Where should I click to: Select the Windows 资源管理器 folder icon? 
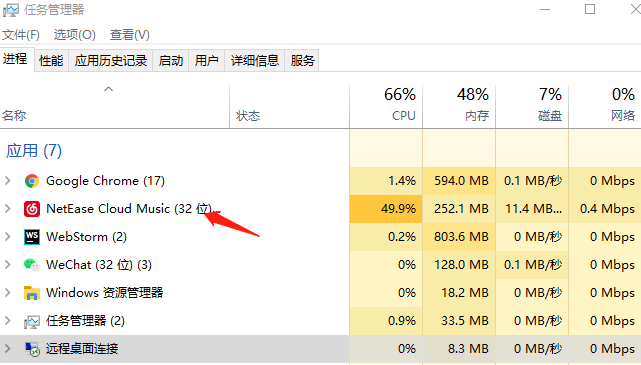pyautogui.click(x=31, y=293)
